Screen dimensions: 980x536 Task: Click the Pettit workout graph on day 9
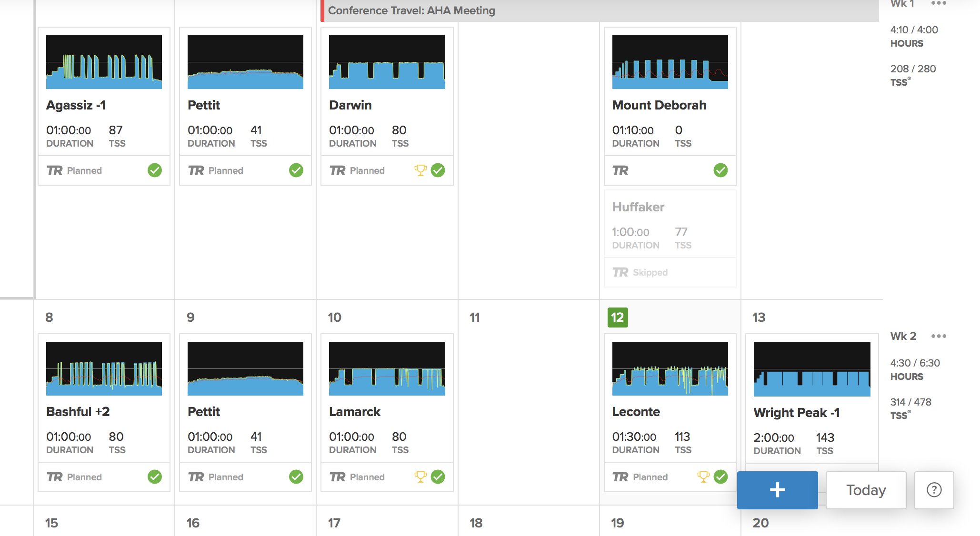tap(245, 368)
